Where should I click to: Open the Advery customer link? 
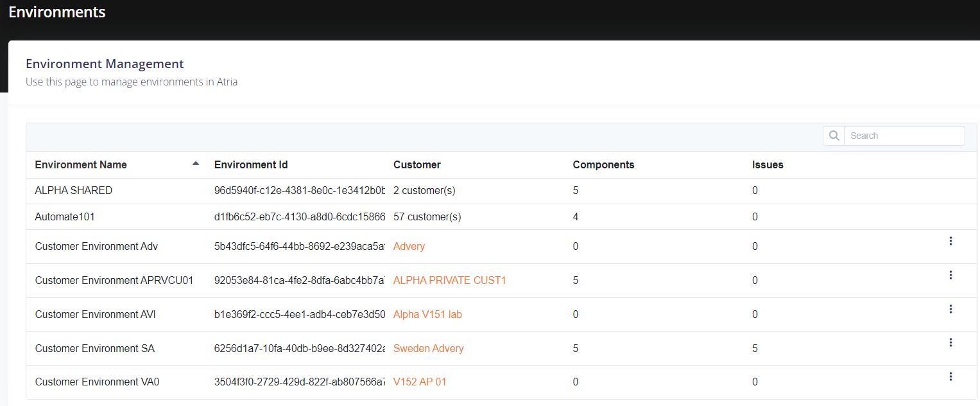click(x=409, y=247)
